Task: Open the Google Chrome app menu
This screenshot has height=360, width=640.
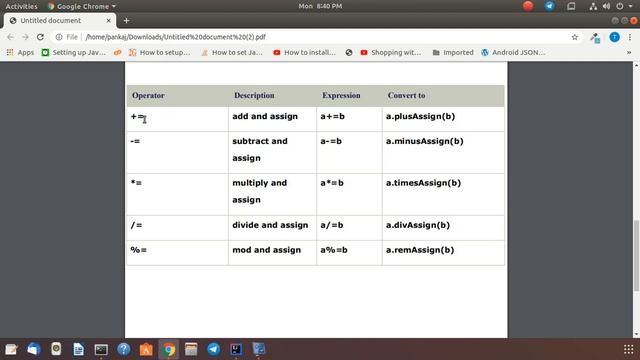Action: pos(82,6)
